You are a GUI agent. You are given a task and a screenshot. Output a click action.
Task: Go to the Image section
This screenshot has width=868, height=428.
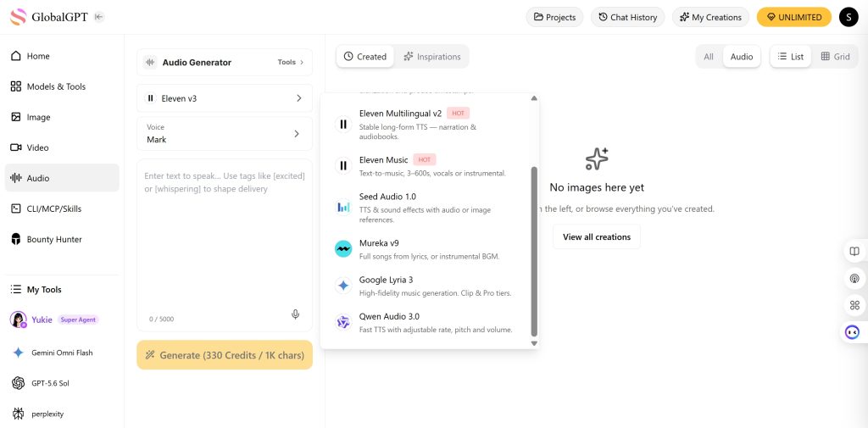coord(62,117)
